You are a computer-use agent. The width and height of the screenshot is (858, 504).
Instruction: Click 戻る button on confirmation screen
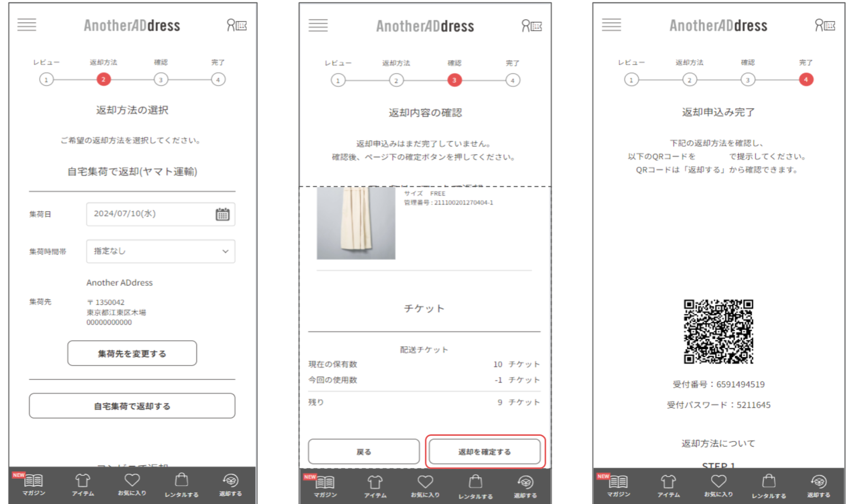click(363, 452)
